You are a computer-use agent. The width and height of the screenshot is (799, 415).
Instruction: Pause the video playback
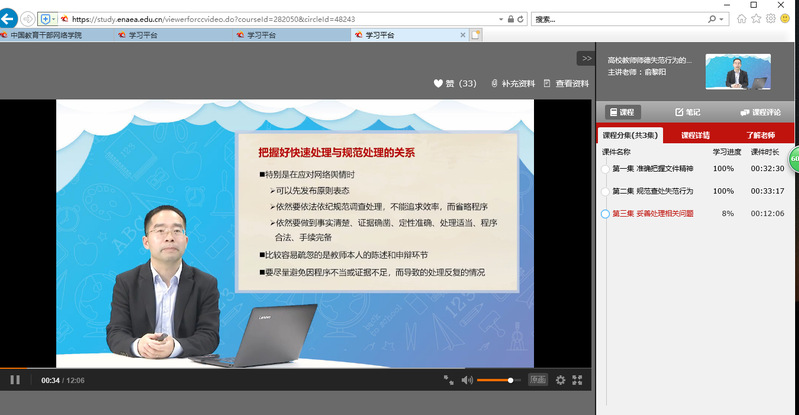[x=15, y=380]
